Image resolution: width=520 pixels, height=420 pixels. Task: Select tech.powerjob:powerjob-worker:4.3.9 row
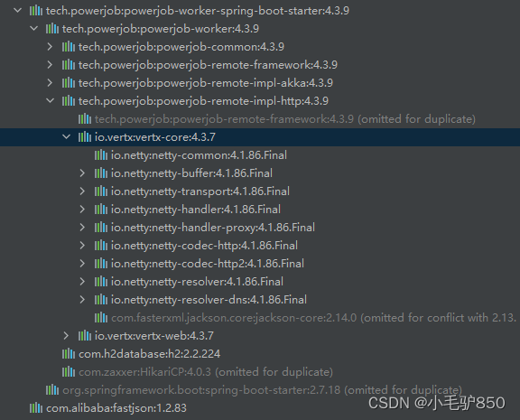[x=260, y=29]
